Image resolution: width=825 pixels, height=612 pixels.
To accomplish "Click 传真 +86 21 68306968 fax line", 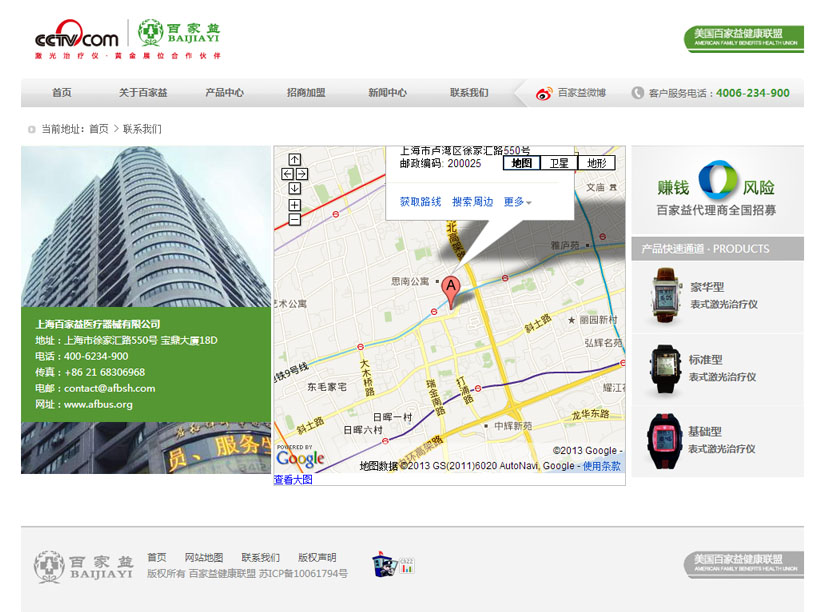I will click(90, 372).
